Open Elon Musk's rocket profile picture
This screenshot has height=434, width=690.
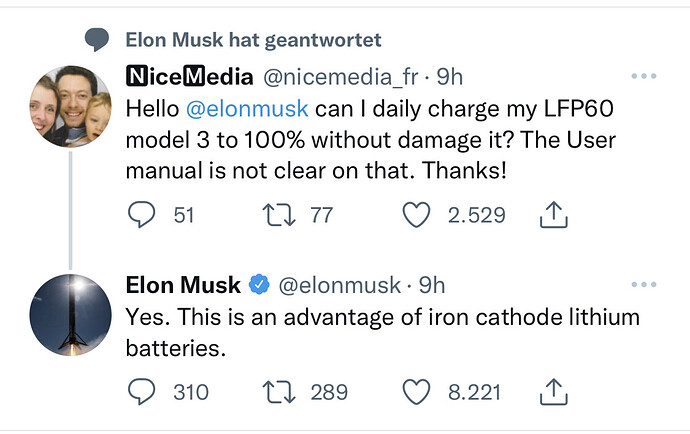coord(70,315)
